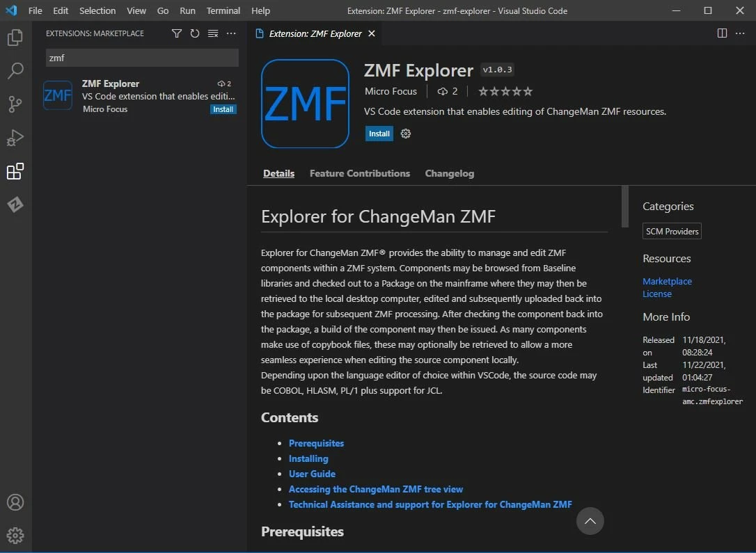
Task: Switch to the Changelog tab
Action: [450, 173]
